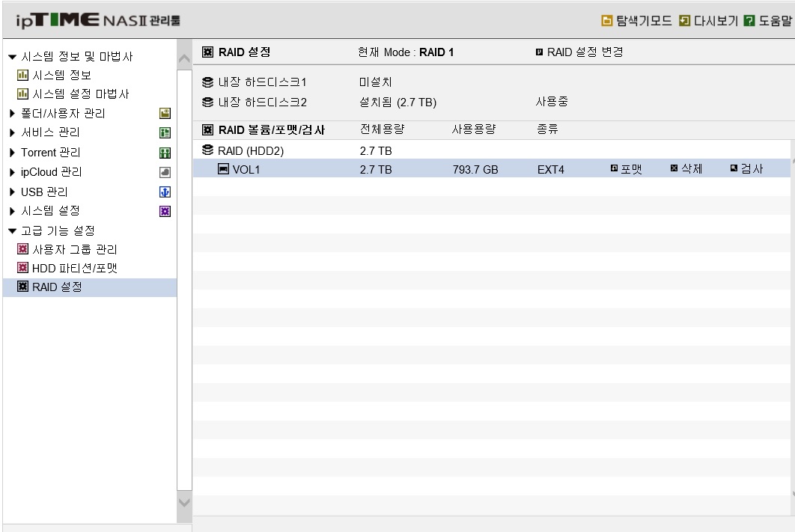Click the 내장 하드디스크1 disk icon
Screen dimensions: 795x532
207,82
